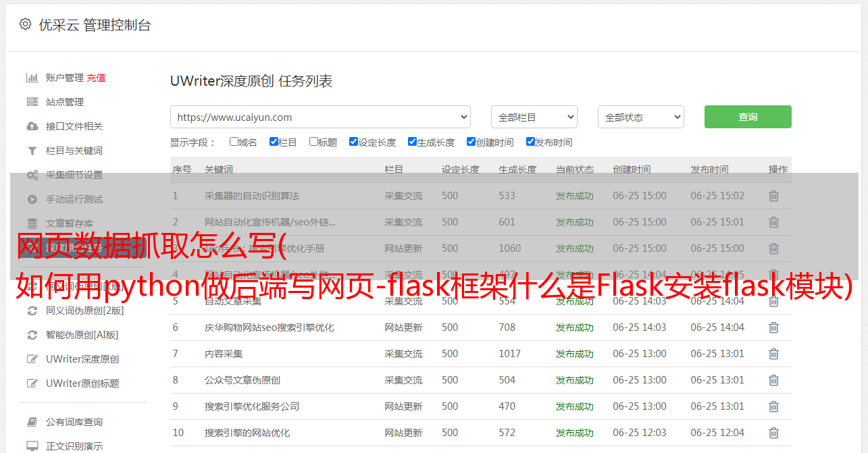Image resolution: width=868 pixels, height=453 pixels.
Task: Delete the 自动文章采集 task row
Action: (773, 301)
